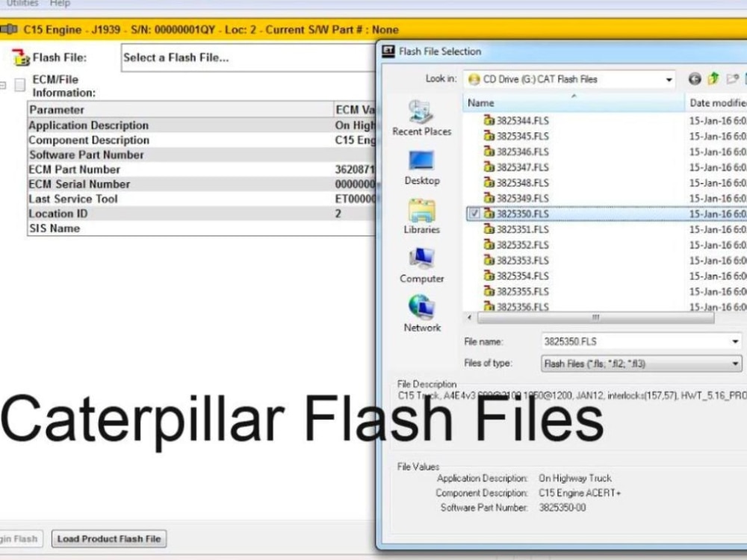Open the Utilities menu
Image resolution: width=747 pixels, height=560 pixels.
coord(22,3)
